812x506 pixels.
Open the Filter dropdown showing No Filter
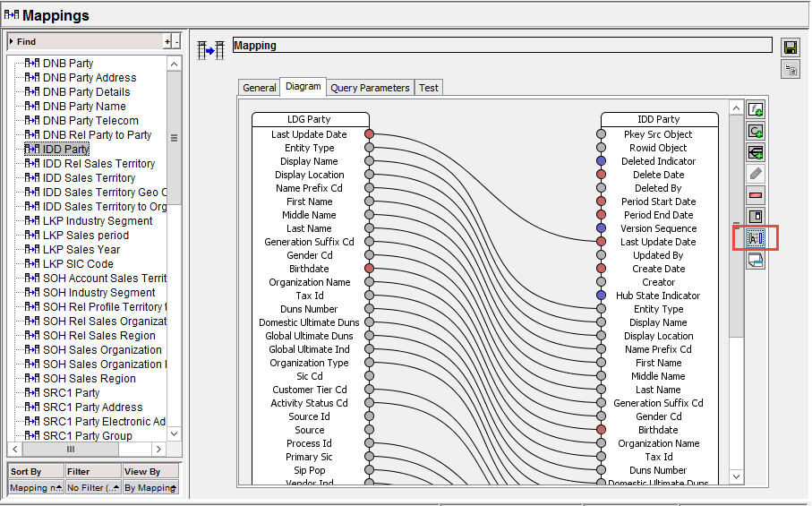tap(93, 487)
